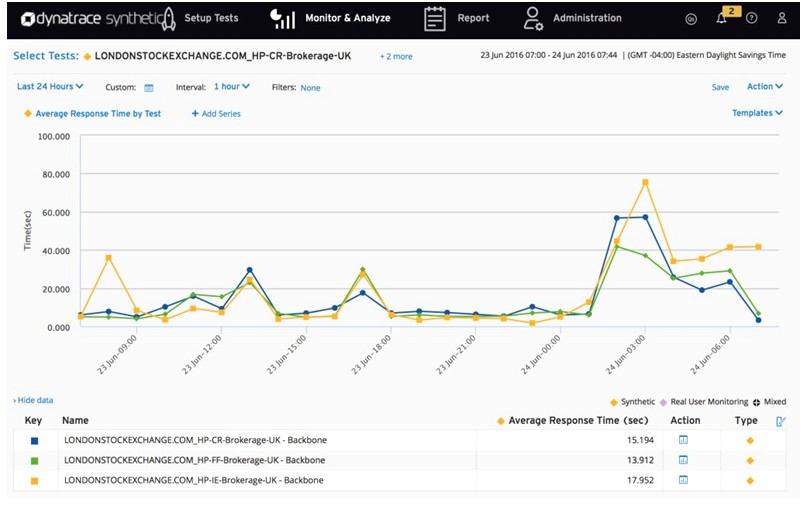
Task: Click the Select Tests link
Action: pos(46,56)
